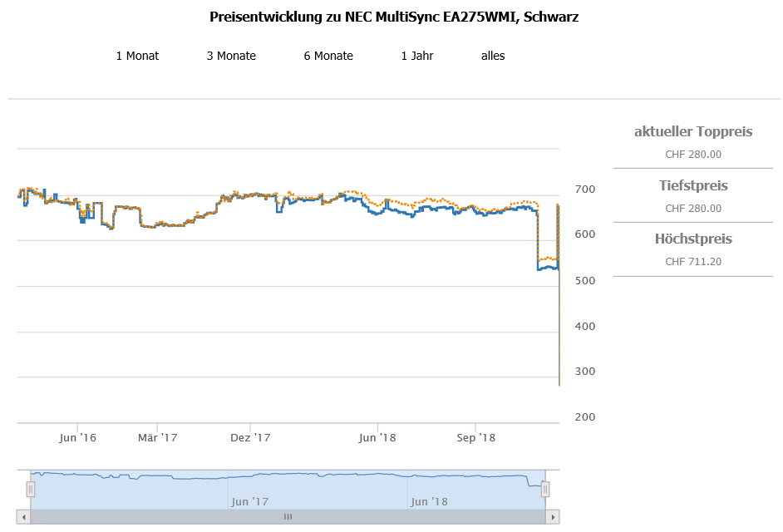Click the Sep '18 x-axis label
This screenshot has width=783, height=532.
point(475,437)
